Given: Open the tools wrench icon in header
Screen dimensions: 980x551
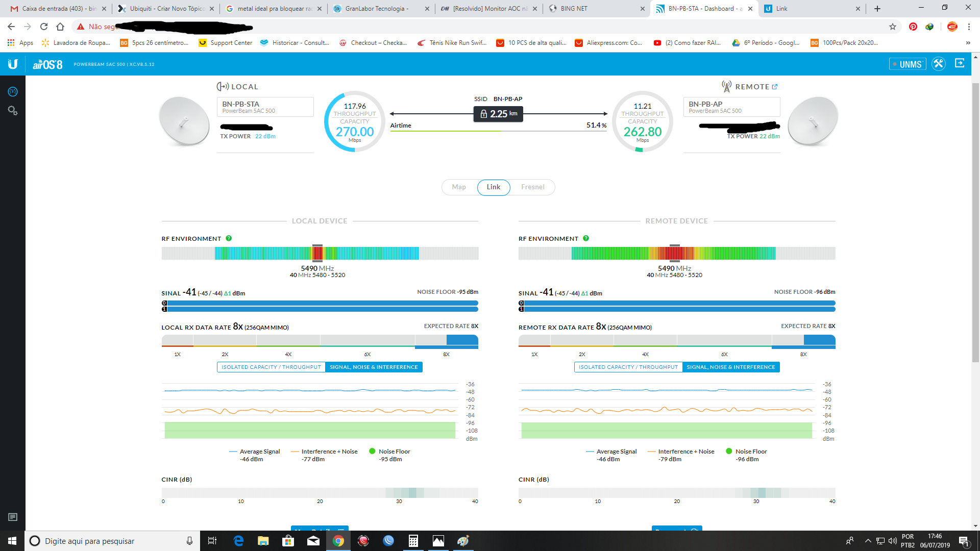Looking at the screenshot, I should click(938, 64).
